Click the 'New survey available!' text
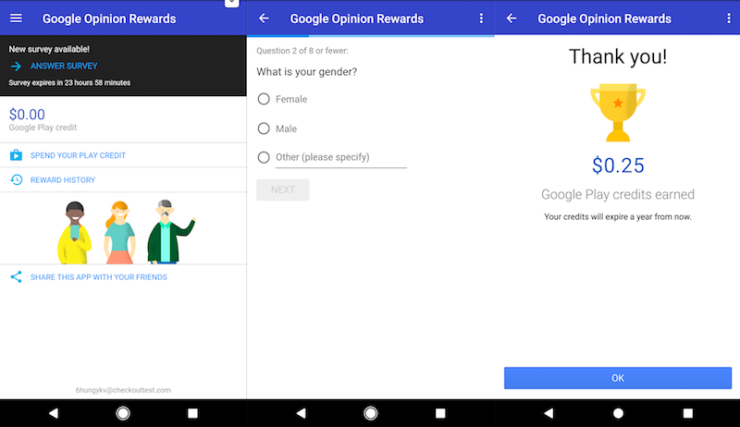The width and height of the screenshot is (740, 427). coord(49,49)
